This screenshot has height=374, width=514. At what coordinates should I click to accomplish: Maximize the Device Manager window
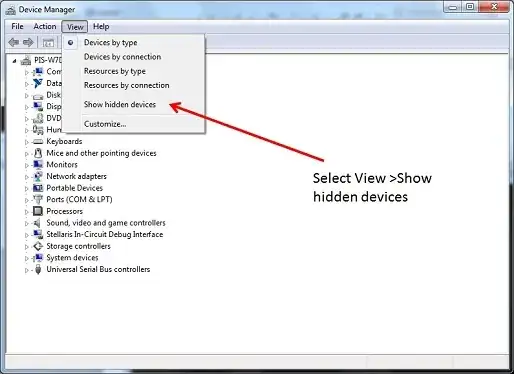(470, 7)
